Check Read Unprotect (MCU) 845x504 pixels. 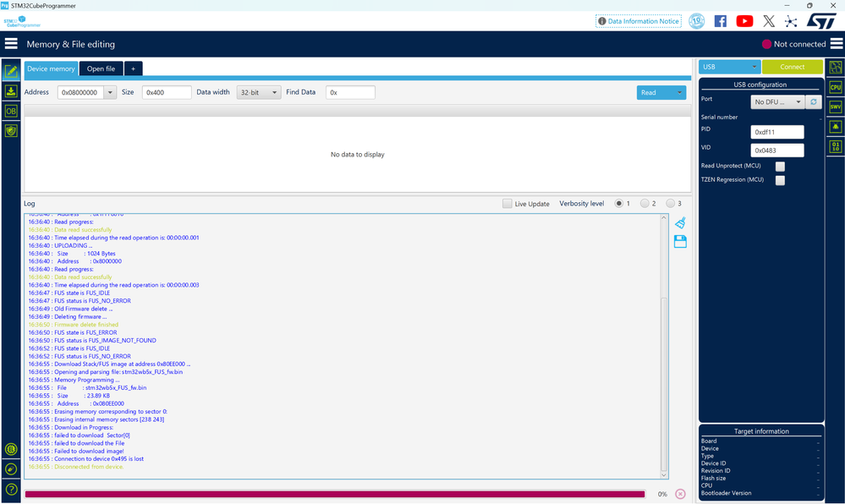[780, 166]
